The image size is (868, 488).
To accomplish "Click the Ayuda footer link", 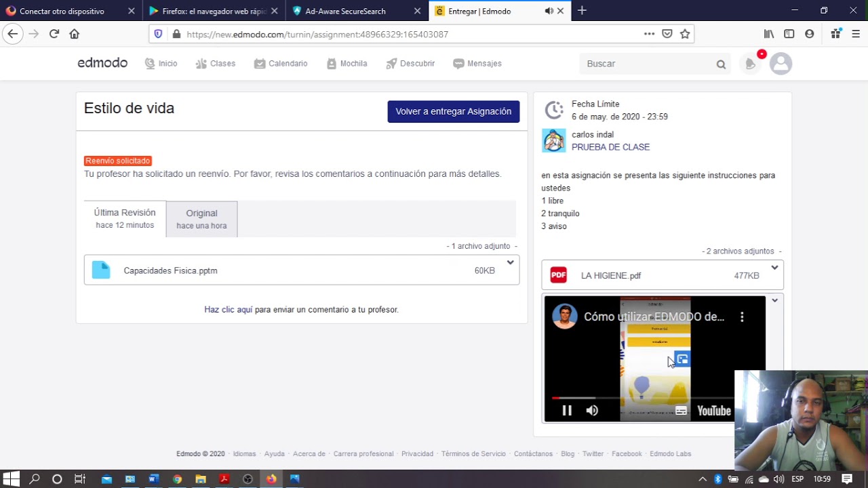I will point(274,454).
